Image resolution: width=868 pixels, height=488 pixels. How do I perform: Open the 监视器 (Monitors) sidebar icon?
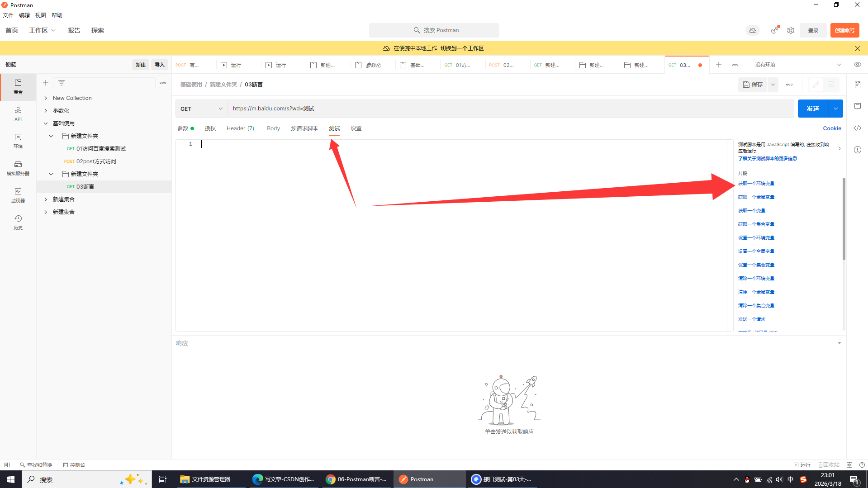[x=18, y=195]
